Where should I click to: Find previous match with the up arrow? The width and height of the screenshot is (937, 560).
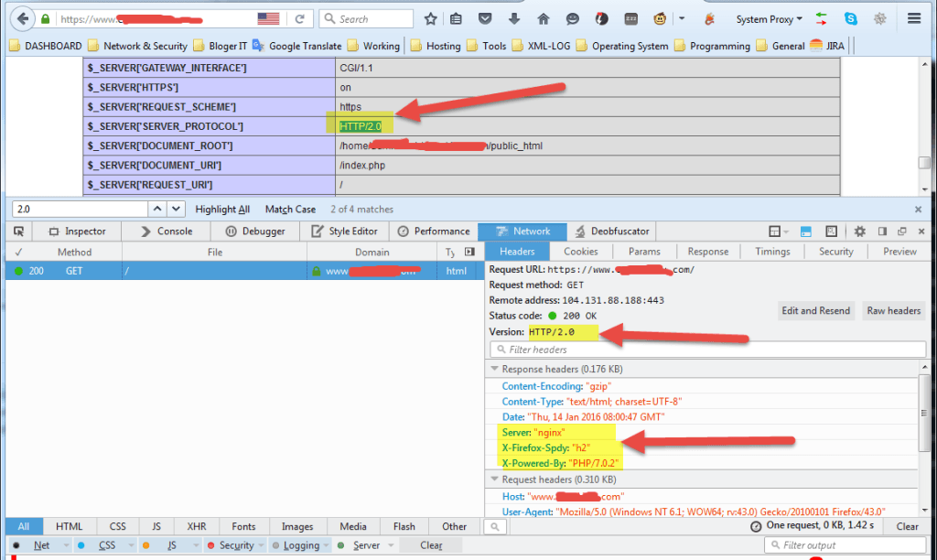tap(157, 209)
